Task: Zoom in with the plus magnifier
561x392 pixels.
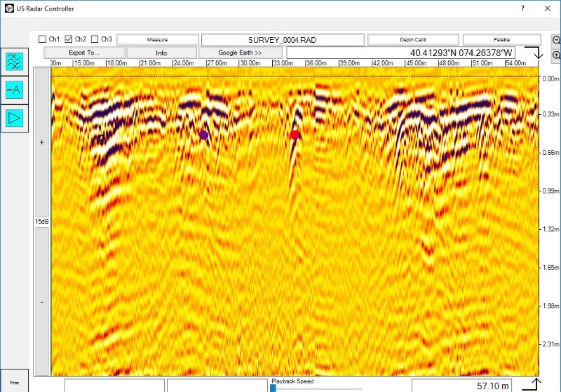Action: coord(556,55)
